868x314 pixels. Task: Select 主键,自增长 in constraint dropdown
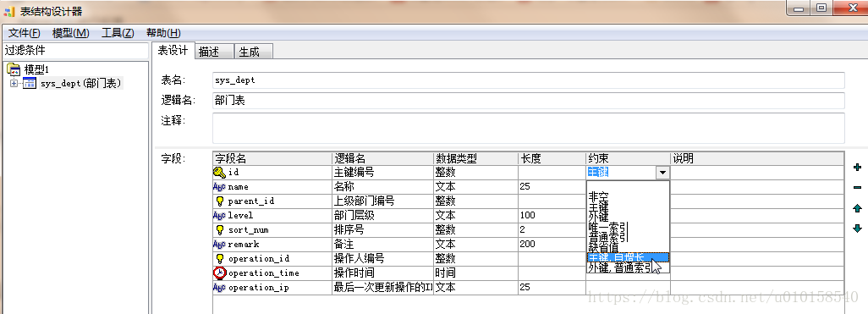628,257
